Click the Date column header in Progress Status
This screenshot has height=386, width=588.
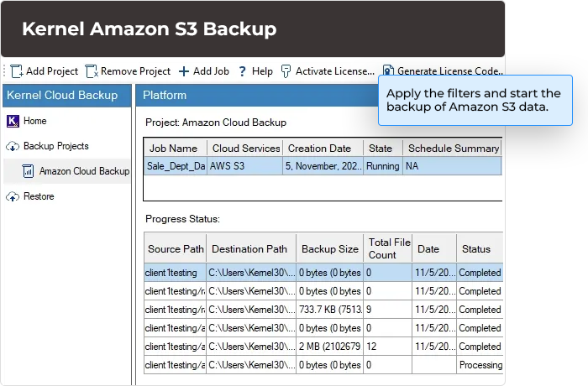pyautogui.click(x=434, y=249)
